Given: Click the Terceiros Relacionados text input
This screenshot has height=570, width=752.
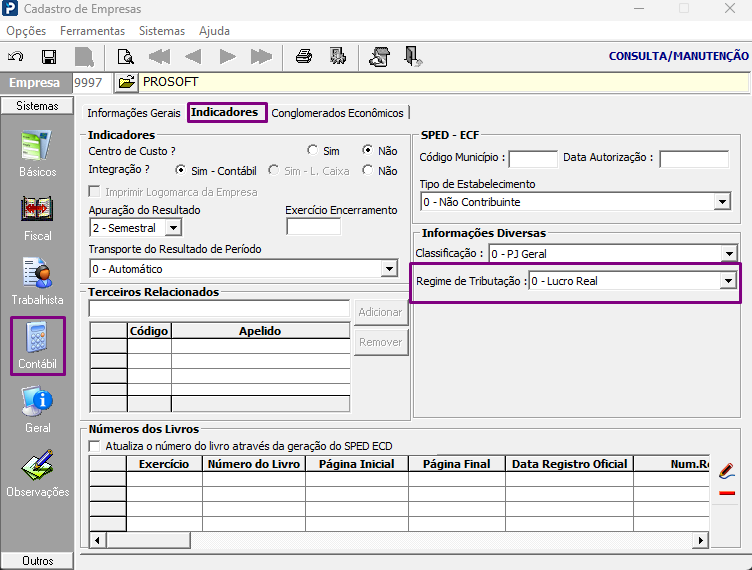Looking at the screenshot, I should coord(219,309).
